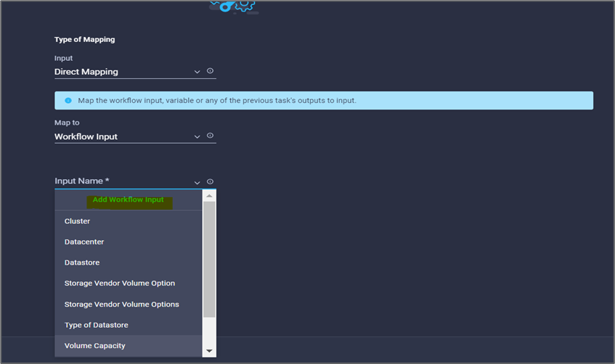Select Datacenter from the list
615x364 pixels.
tap(129, 242)
